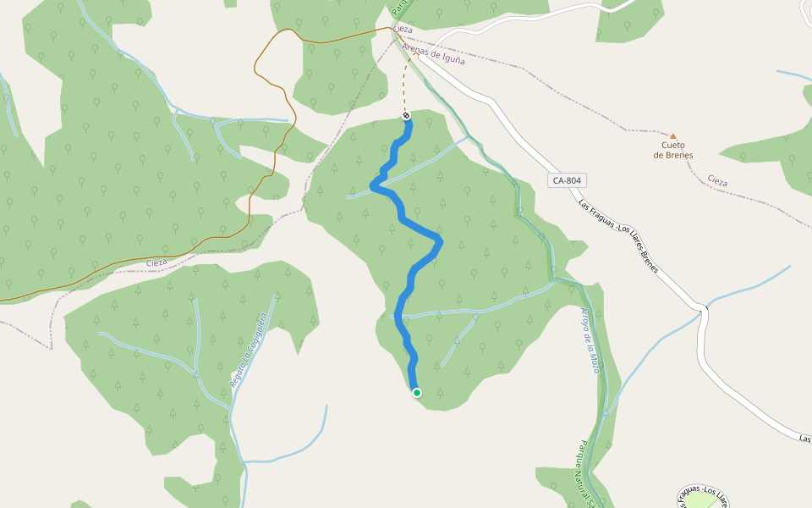Click the Cieza label beside the long brown track
Screen dimensions: 812x508
click(x=156, y=262)
